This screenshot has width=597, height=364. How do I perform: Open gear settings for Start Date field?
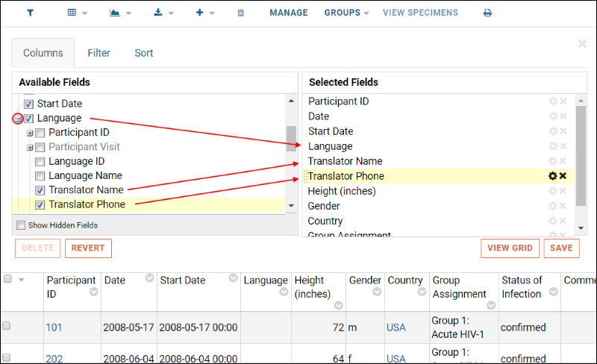coord(553,131)
